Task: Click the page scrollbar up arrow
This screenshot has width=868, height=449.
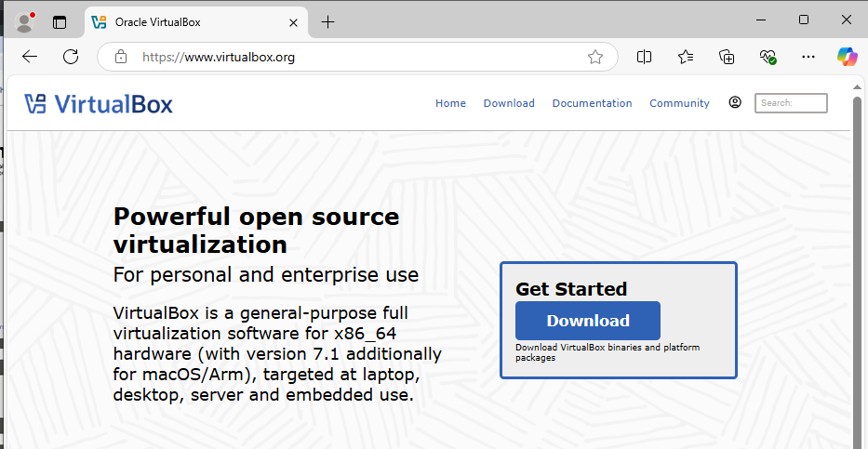Action: coord(858,87)
